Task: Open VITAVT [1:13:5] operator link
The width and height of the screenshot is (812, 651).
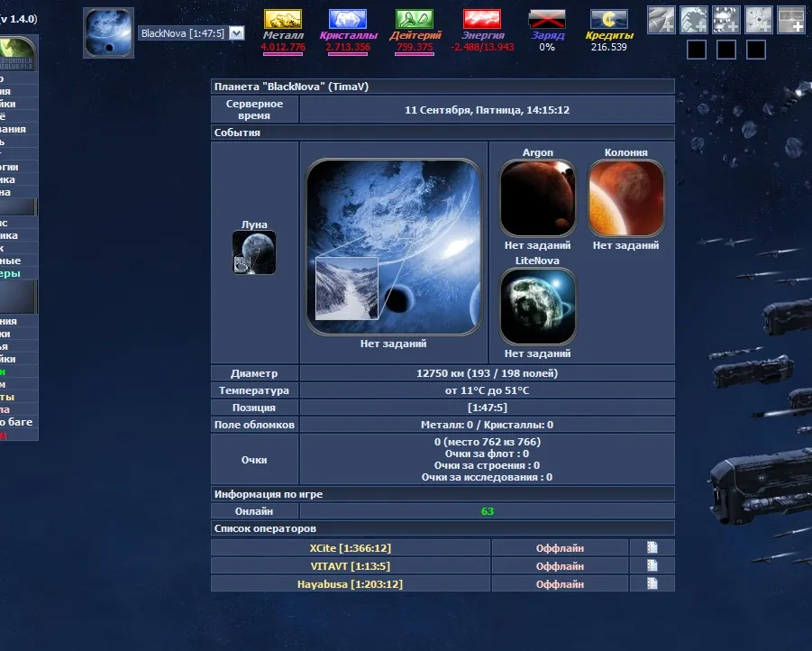Action: point(350,566)
